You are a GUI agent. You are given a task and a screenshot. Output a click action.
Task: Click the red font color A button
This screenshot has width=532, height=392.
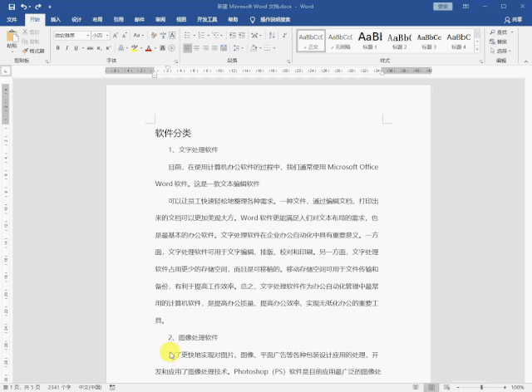pyautogui.click(x=148, y=48)
